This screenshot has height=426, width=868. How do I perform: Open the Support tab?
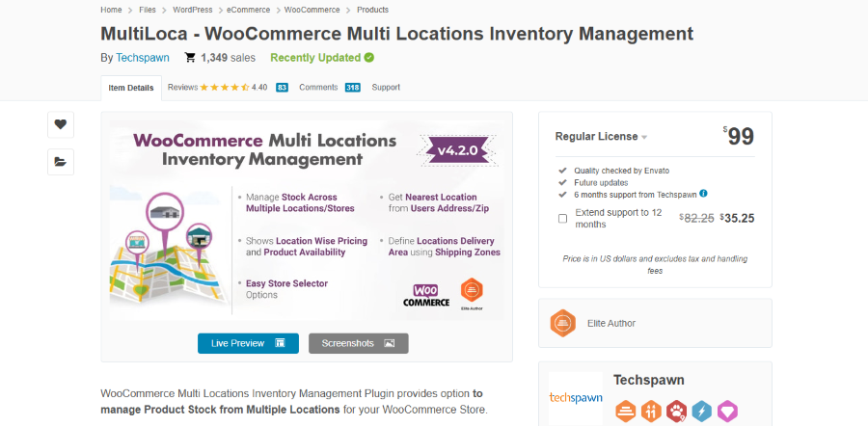pos(386,88)
